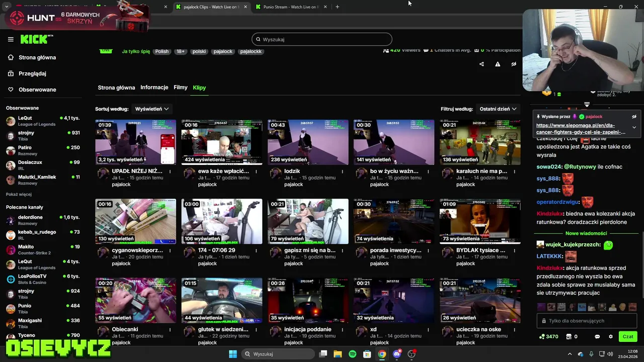Screen dimensions: 644x362
Task: Open three-dot menu of '174 - 07:06 29' clip
Action: [256, 250]
